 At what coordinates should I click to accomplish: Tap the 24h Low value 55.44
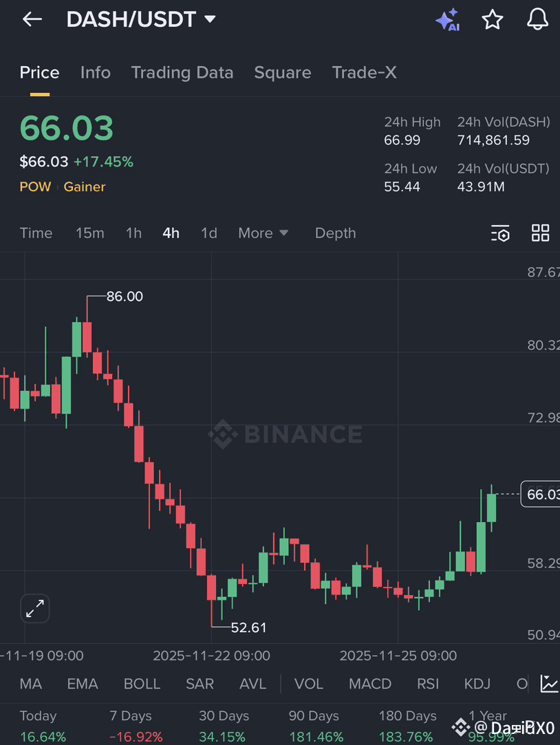(402, 186)
